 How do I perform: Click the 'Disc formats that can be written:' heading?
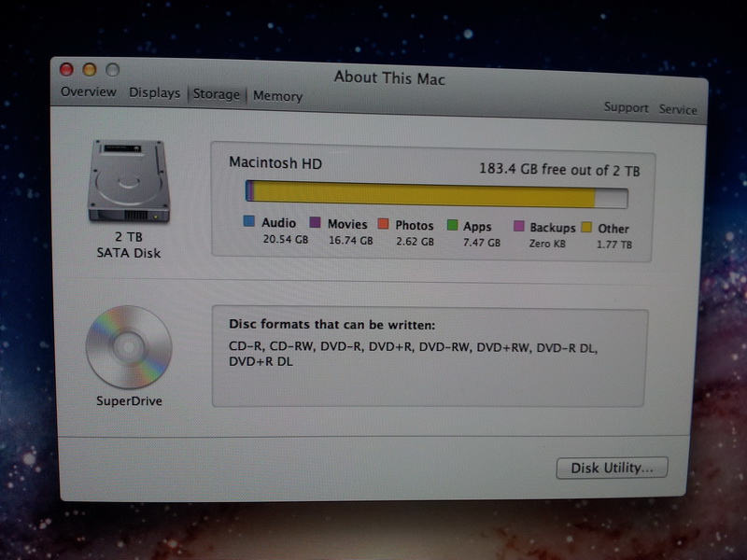pos(332,325)
